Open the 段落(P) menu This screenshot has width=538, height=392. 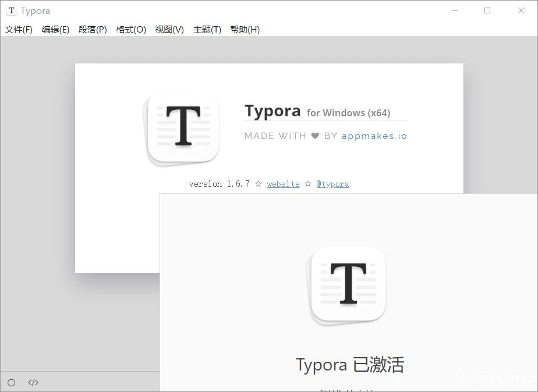93,29
